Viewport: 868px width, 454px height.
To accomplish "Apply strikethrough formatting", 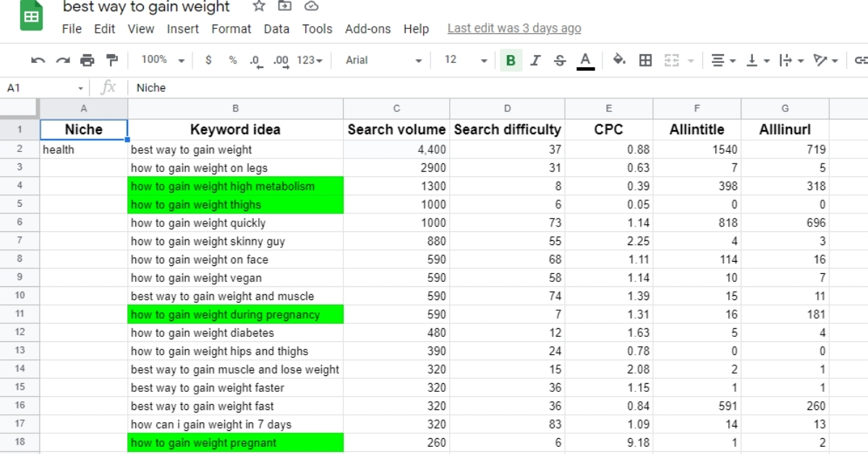I will [x=559, y=60].
